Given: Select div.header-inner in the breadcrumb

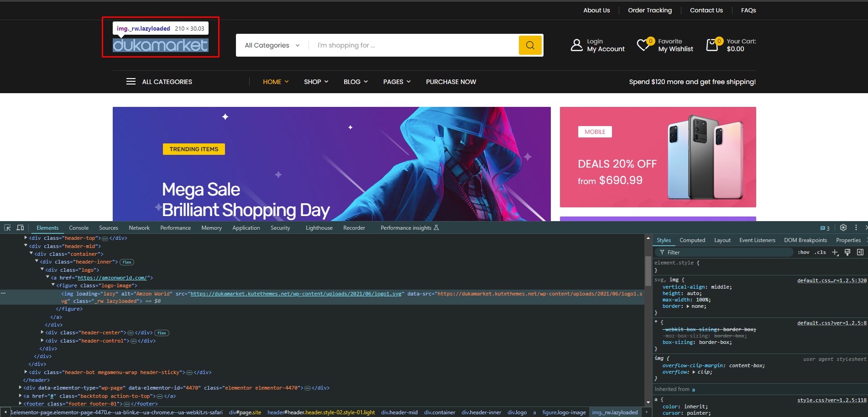Looking at the screenshot, I should 481,412.
